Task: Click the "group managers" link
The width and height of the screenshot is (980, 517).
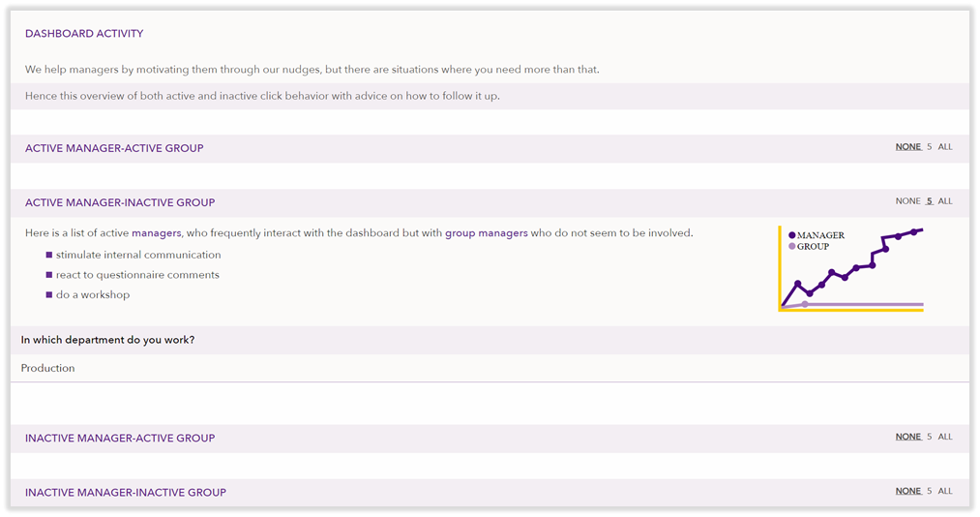Action: coord(486,233)
